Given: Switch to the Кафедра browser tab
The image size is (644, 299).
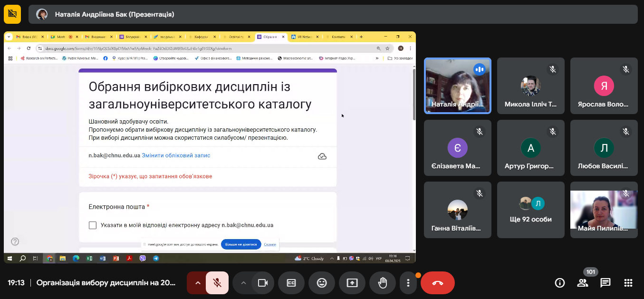Looking at the screenshot, I should click(x=202, y=37).
